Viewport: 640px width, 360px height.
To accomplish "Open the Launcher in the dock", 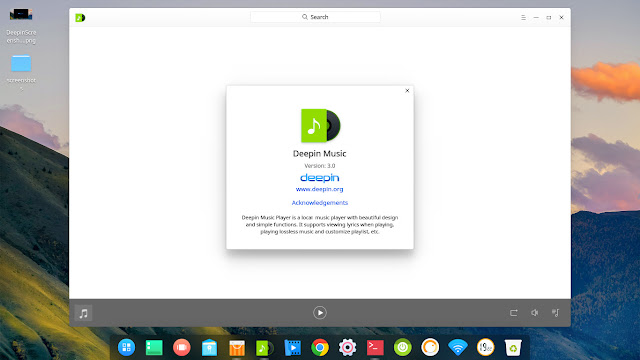I will tap(127, 347).
